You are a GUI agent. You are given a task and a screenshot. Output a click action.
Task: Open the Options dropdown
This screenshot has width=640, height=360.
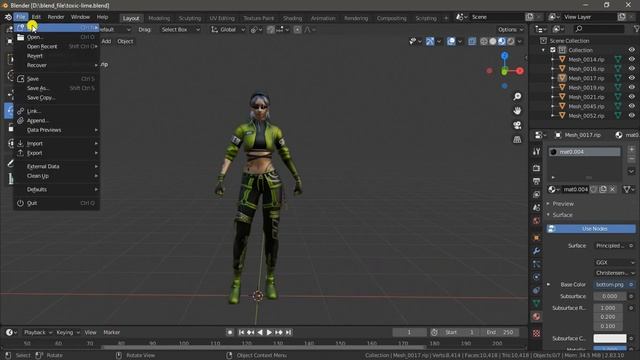click(x=510, y=29)
